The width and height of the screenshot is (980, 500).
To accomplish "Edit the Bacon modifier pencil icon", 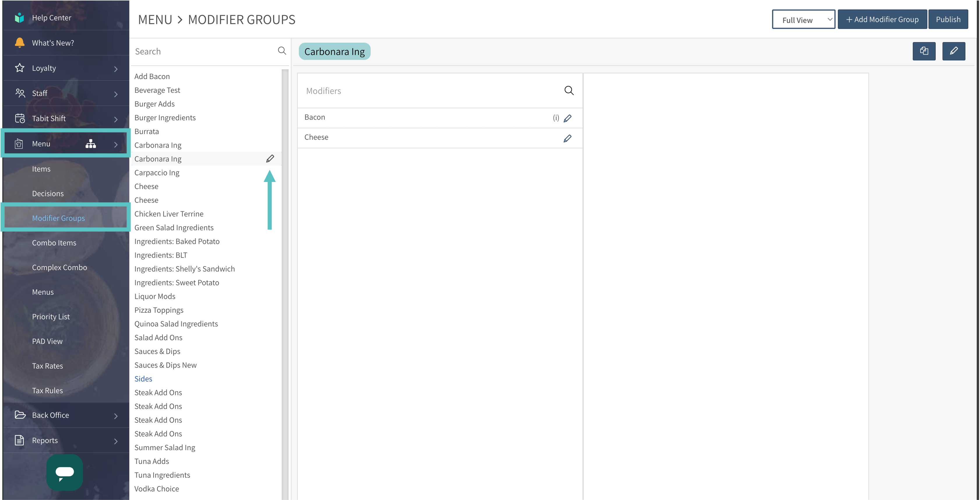I will (x=567, y=118).
